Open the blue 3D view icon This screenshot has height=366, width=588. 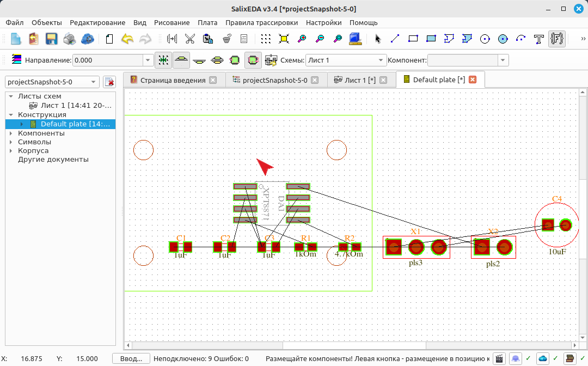coord(355,39)
